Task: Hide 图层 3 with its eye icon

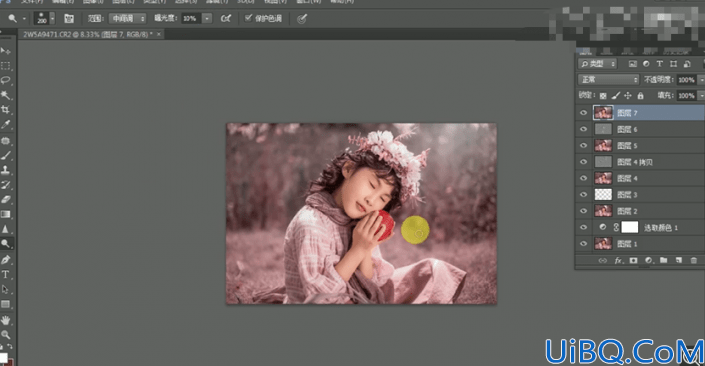Action: click(584, 195)
